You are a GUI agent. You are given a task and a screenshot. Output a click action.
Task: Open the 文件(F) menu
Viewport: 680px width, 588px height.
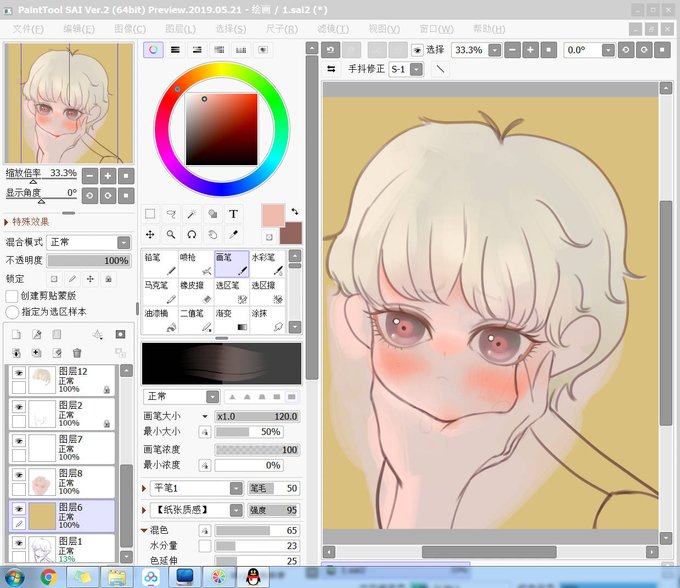point(28,29)
